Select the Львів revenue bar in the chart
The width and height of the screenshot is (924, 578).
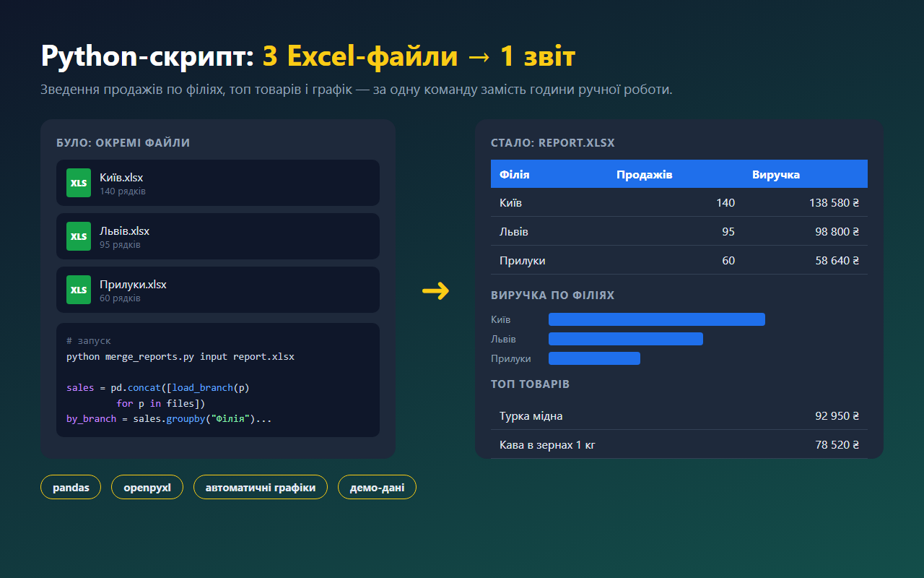pos(626,339)
